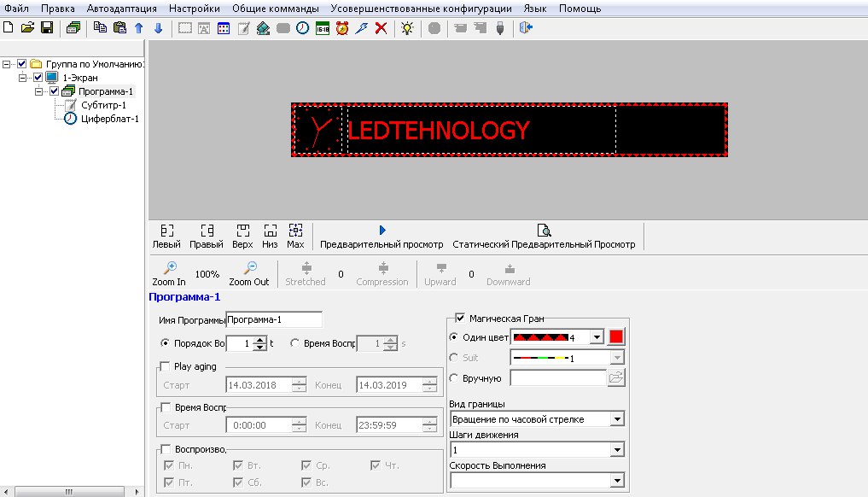This screenshot has height=497, width=868.
Task: Click the Copy icon in toolbar
Action: 100,27
